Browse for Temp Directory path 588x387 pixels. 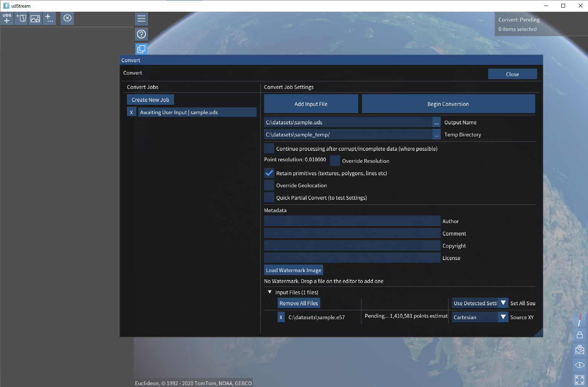coord(437,135)
